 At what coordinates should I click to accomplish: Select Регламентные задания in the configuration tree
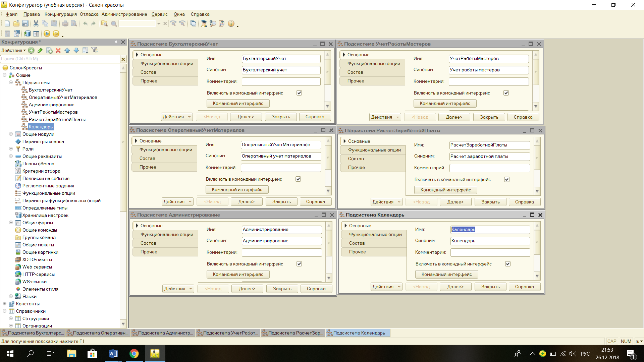coord(48,186)
